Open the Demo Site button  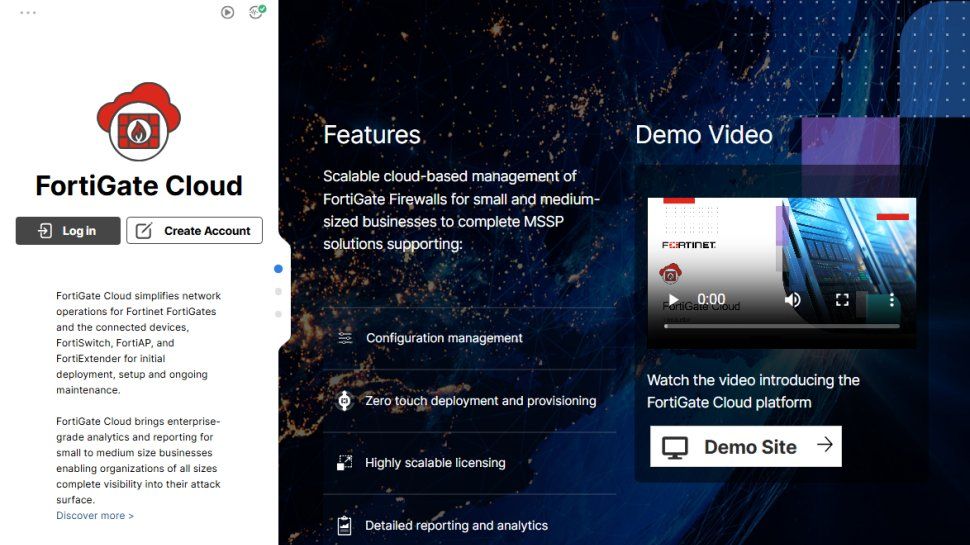click(746, 446)
